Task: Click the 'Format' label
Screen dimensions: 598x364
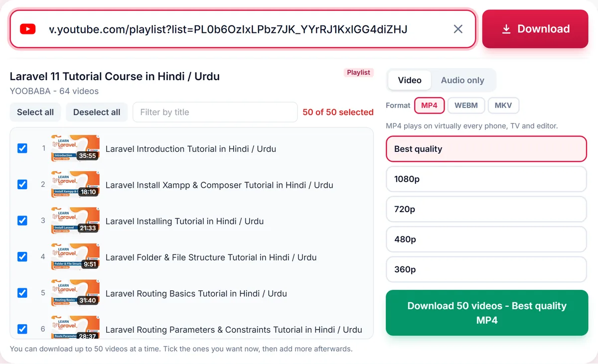Action: coord(398,106)
